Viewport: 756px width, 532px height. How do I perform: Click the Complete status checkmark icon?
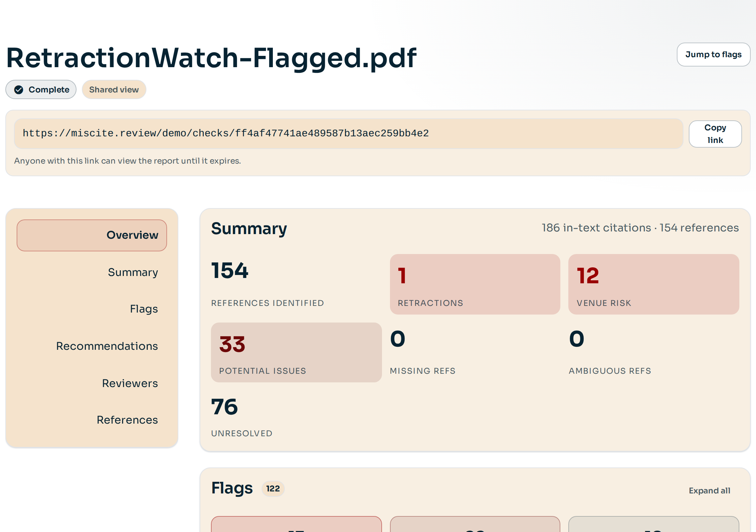[19, 89]
